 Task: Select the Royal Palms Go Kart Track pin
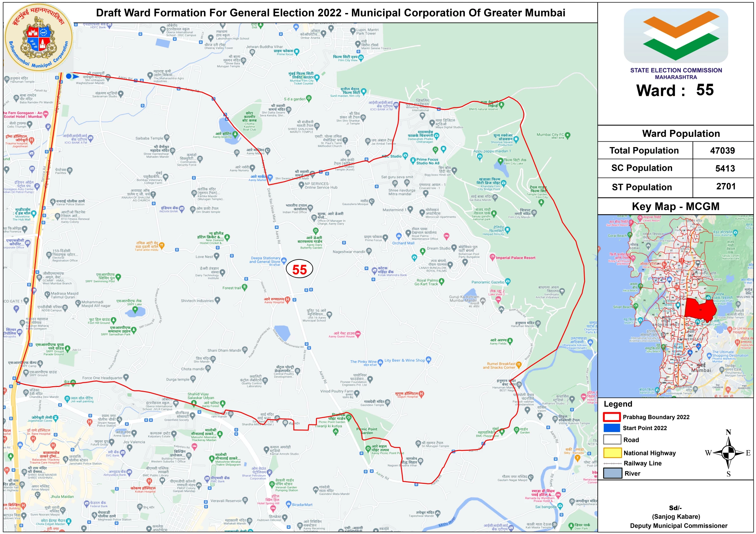442,281
